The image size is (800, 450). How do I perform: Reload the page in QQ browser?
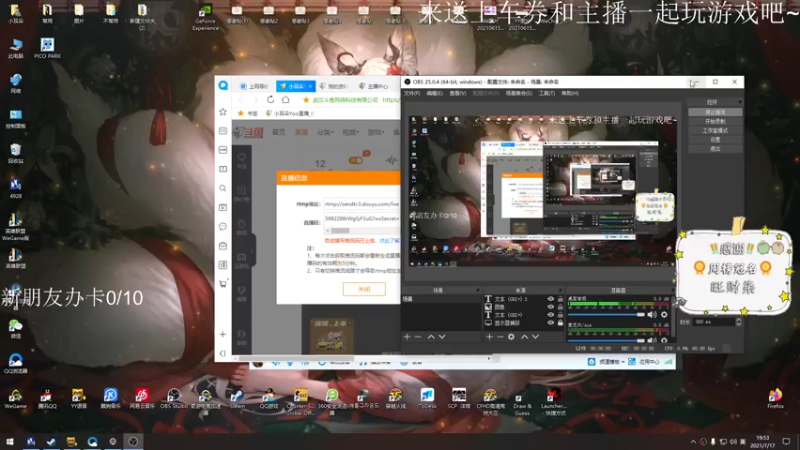(x=270, y=99)
